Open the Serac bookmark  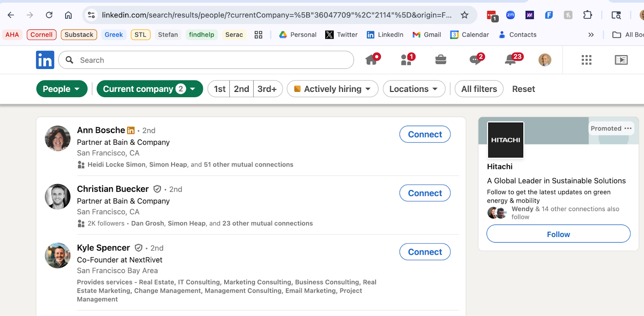point(234,35)
